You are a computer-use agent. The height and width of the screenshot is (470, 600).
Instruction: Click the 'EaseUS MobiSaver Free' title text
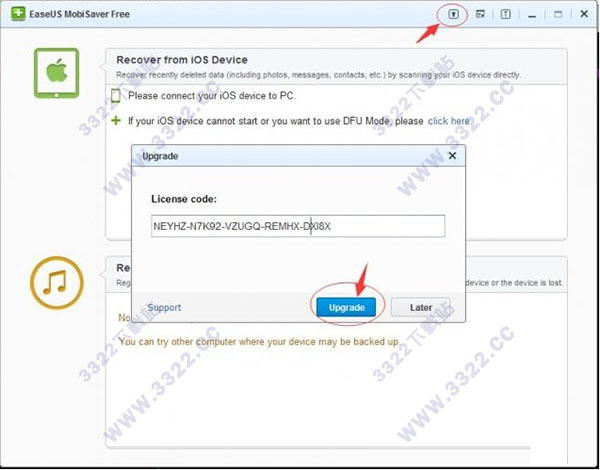pos(80,14)
